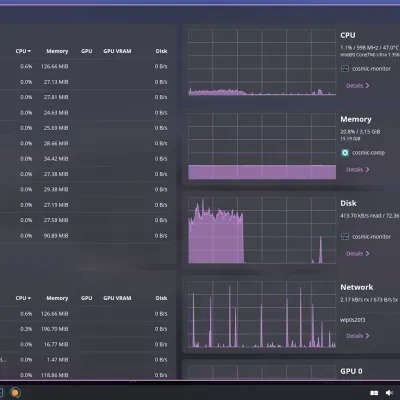This screenshot has width=400, height=400.
Task: Select the GPU 0 section title
Action: pyautogui.click(x=351, y=371)
